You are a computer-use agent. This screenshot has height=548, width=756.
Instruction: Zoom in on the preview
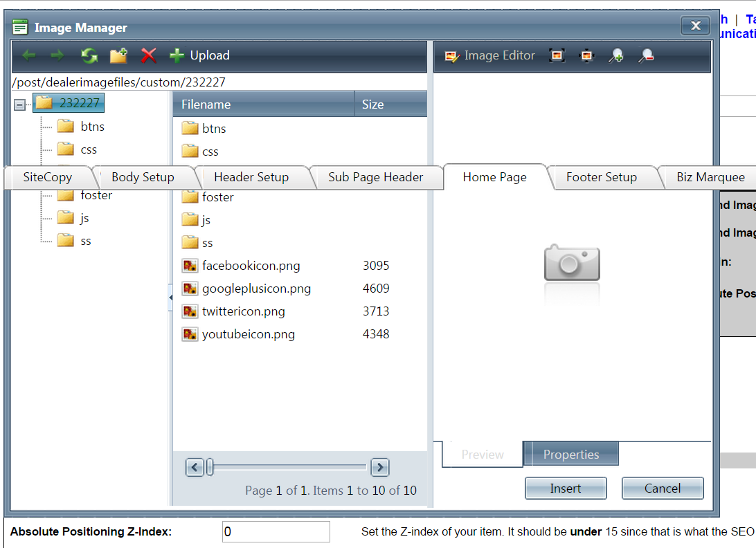[615, 56]
